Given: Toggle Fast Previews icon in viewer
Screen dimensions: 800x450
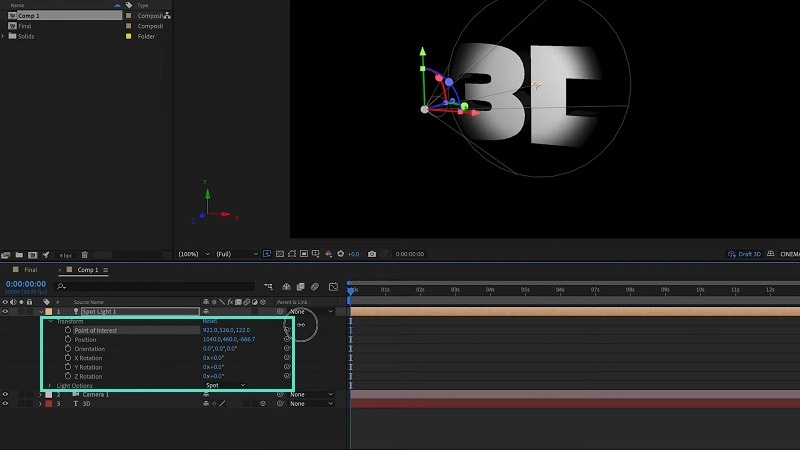Looking at the screenshot, I should coord(267,254).
